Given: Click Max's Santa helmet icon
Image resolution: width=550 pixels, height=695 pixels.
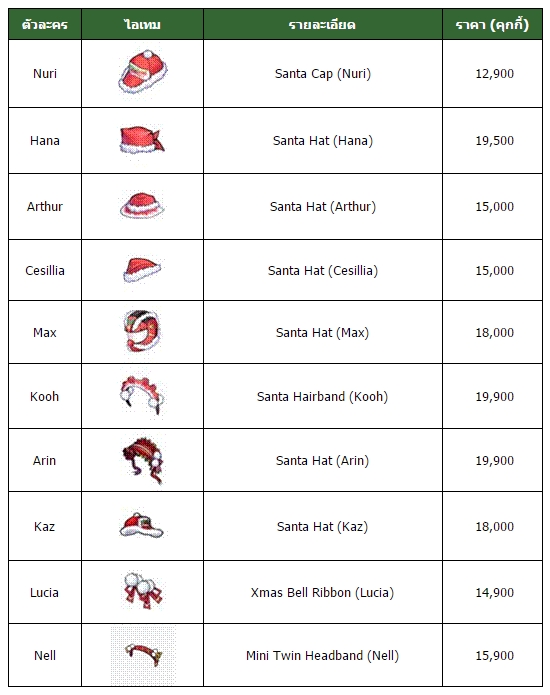Looking at the screenshot, I should [x=142, y=331].
